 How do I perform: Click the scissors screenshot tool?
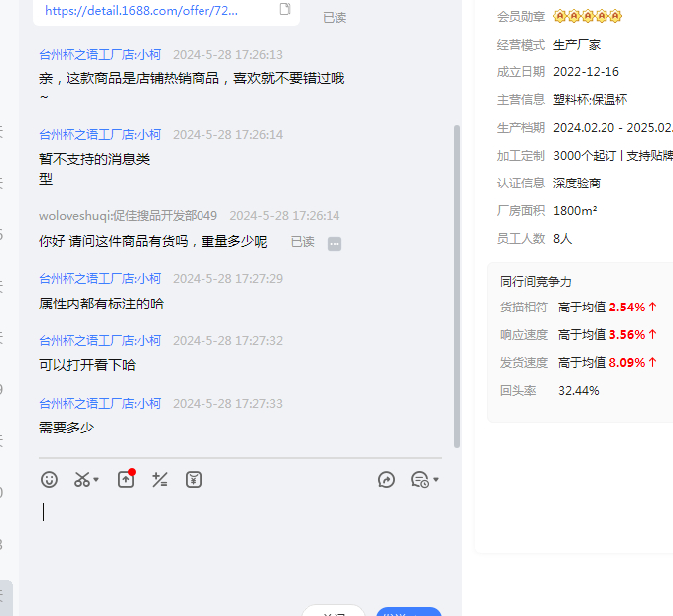(x=82, y=480)
